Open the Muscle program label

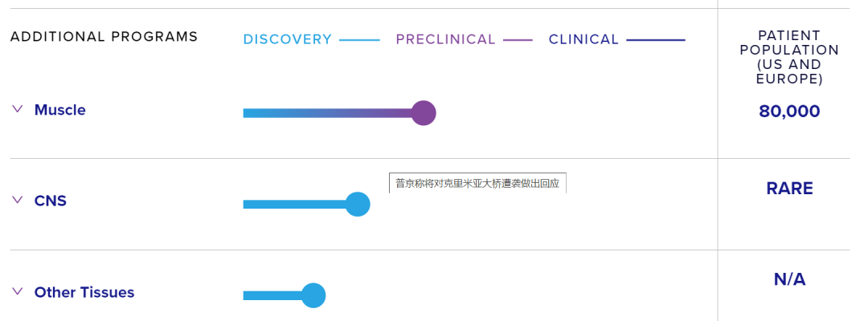coord(59,110)
